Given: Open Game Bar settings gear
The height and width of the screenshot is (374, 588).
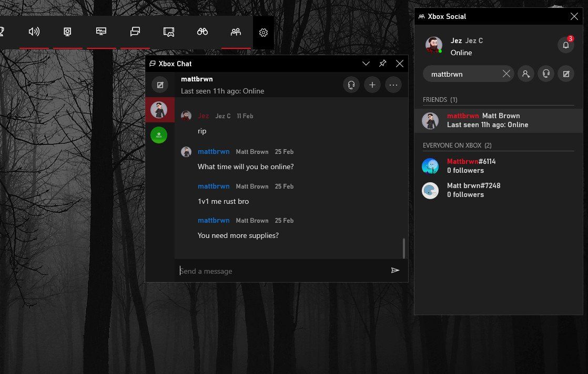Looking at the screenshot, I should coord(263,32).
